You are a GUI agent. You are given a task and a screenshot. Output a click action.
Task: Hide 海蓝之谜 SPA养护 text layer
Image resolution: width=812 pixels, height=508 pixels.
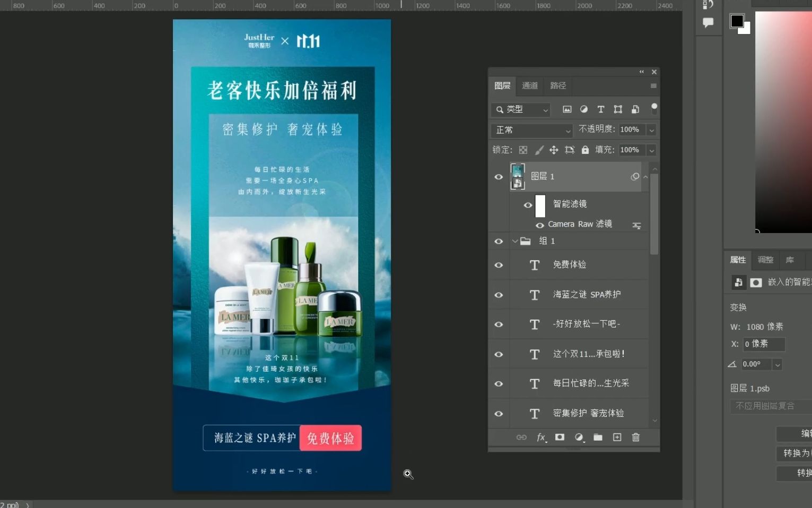click(499, 295)
